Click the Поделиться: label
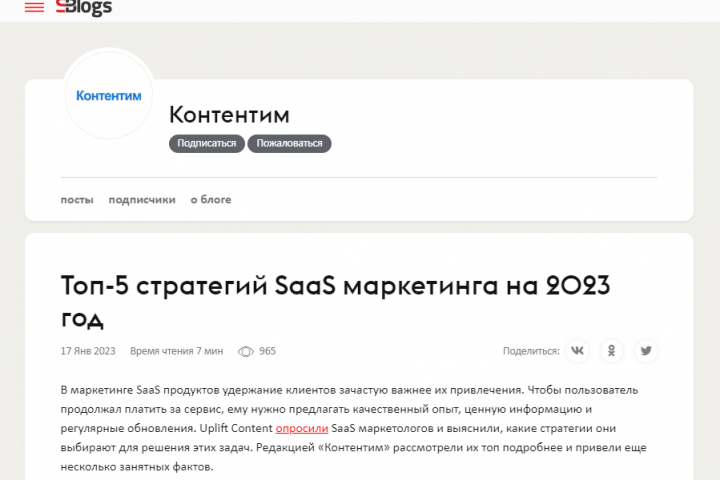The width and height of the screenshot is (720, 480). coord(531,351)
